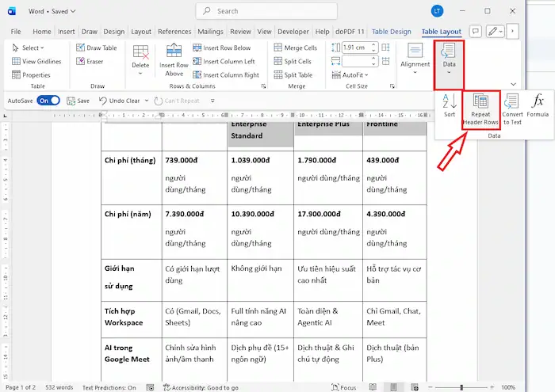Image resolution: width=555 pixels, height=392 pixels.
Task: Click the Save button in quick access toolbar
Action: click(78, 101)
